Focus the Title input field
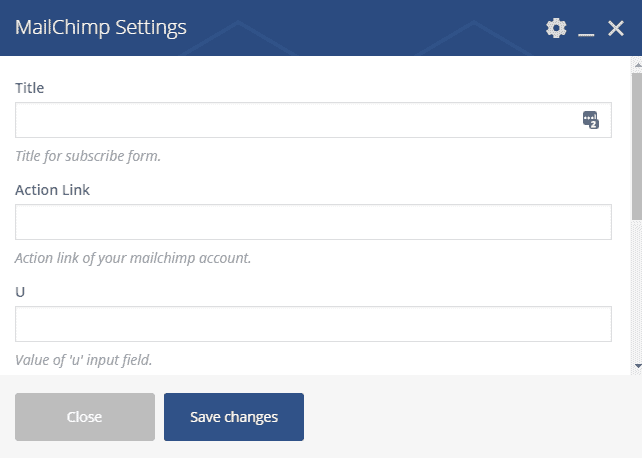 295,120
